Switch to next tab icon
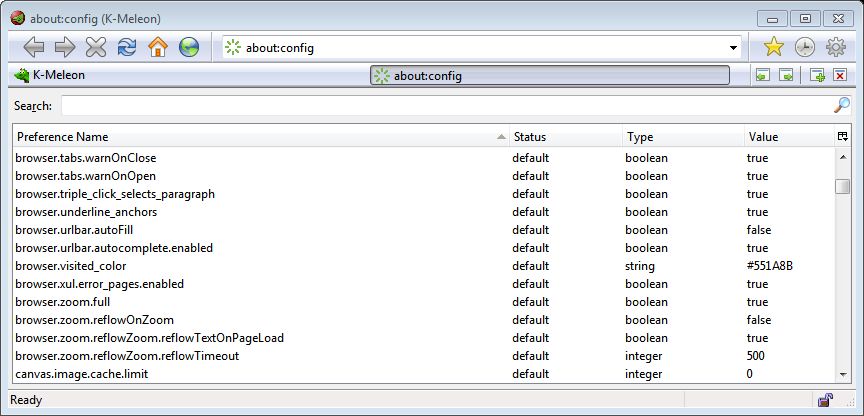 786,75
